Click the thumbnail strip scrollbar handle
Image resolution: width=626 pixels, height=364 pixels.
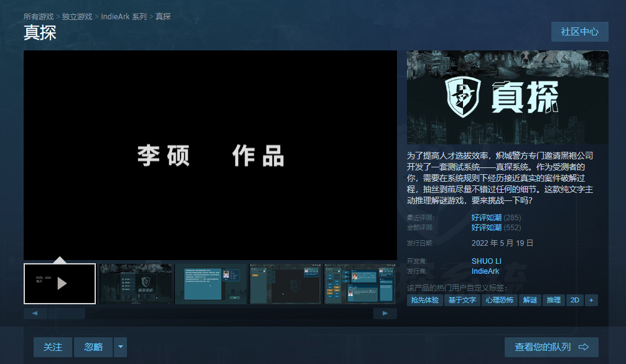tap(67, 314)
